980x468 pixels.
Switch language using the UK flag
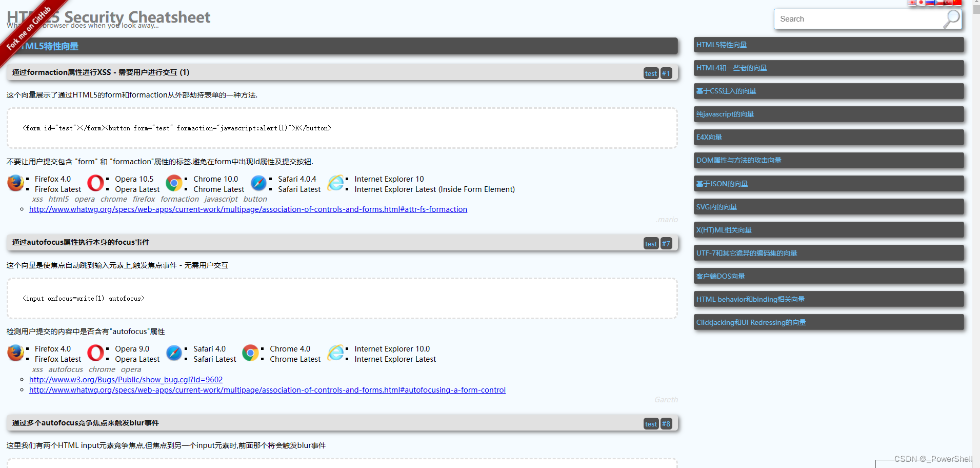point(912,3)
